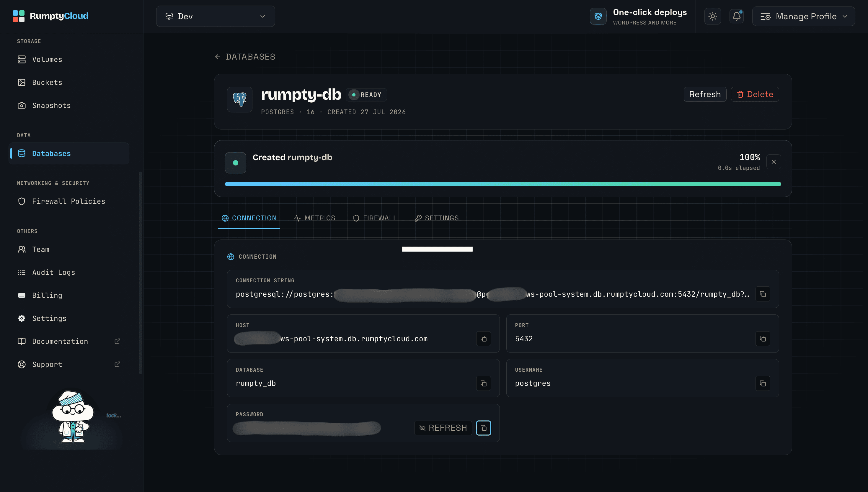
Task: Copy the host value
Action: click(x=483, y=339)
